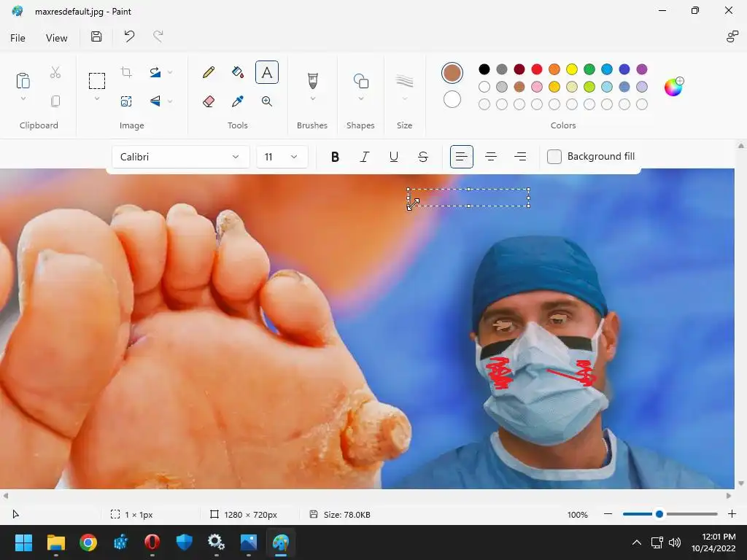Click the share icon at top right

click(x=732, y=36)
